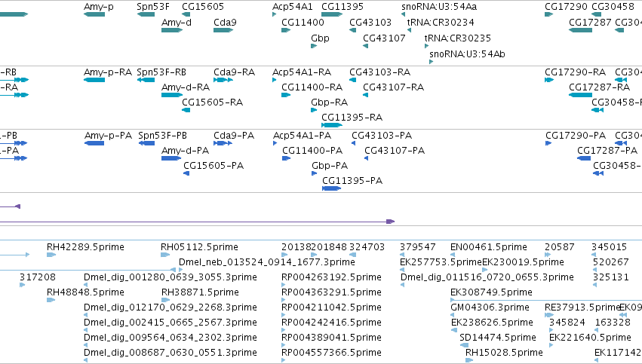This screenshot has width=642, height=364.
Task: Select the RP004263192.5prime label
Action: (331, 277)
